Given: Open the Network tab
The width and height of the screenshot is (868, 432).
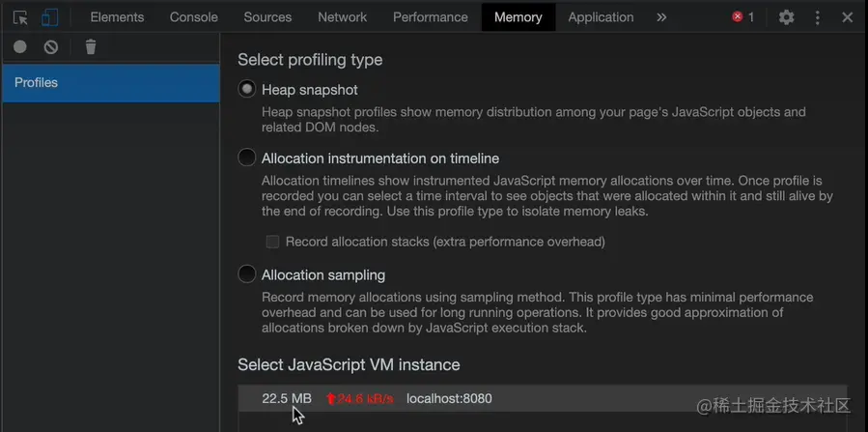Looking at the screenshot, I should (x=342, y=17).
